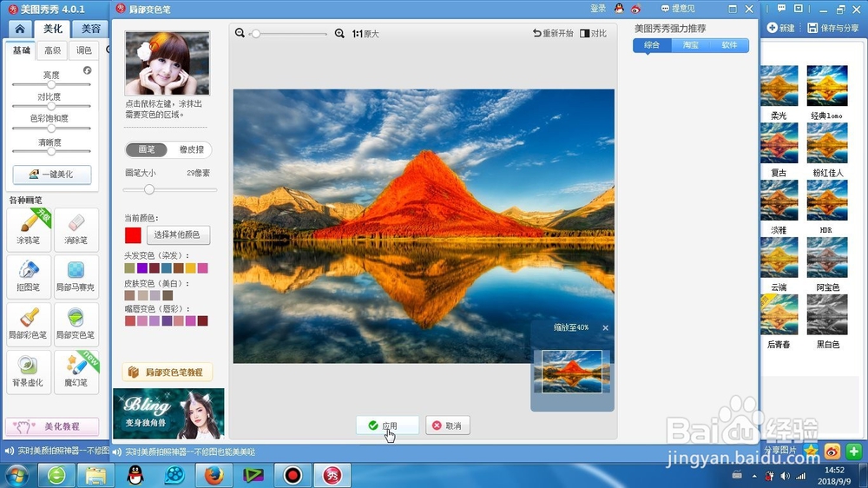Click the zoom slider handle in toolbar

[256, 34]
